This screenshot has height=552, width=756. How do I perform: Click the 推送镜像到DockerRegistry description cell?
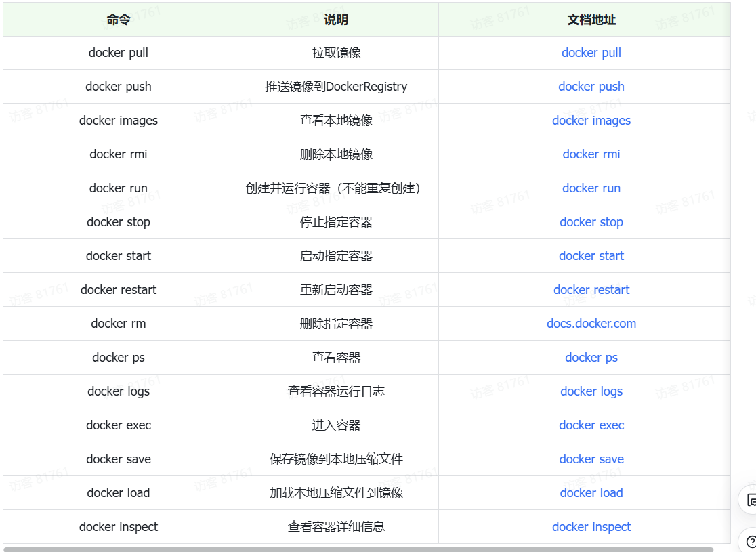[336, 86]
